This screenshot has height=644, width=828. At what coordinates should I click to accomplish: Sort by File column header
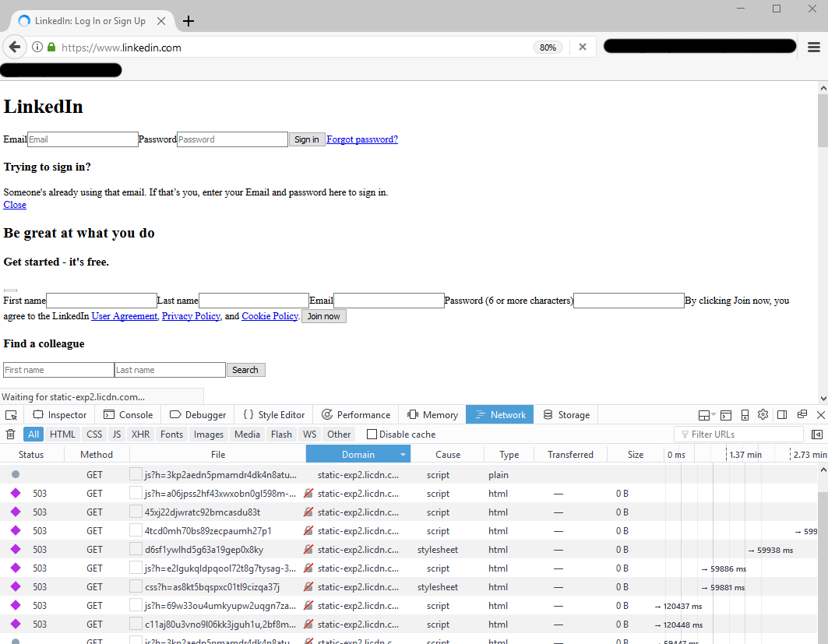pyautogui.click(x=218, y=455)
